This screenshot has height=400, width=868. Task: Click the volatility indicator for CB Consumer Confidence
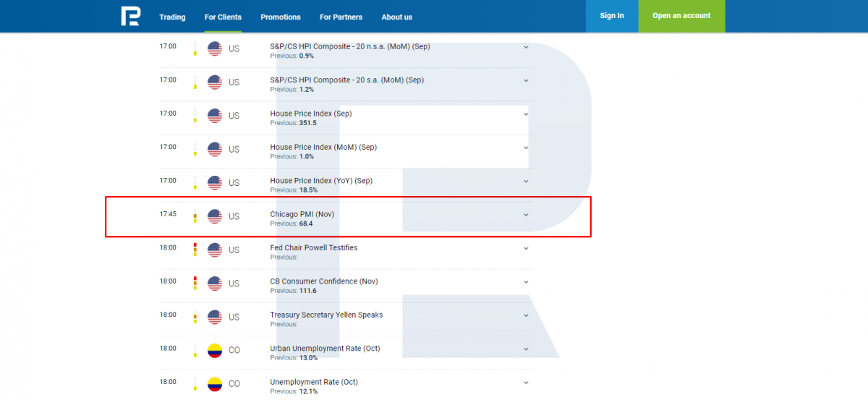click(195, 284)
